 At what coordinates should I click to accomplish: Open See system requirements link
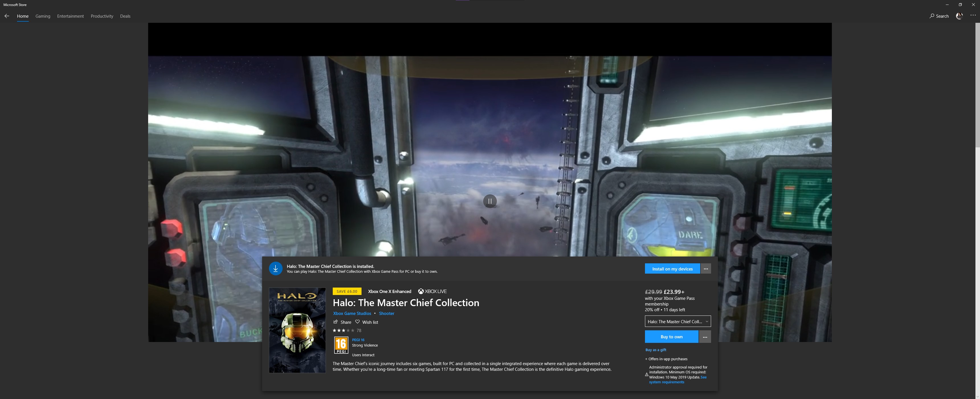pos(677,380)
